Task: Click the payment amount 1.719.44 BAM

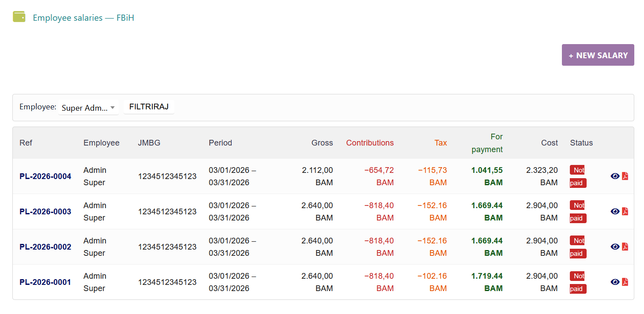Action: click(487, 282)
